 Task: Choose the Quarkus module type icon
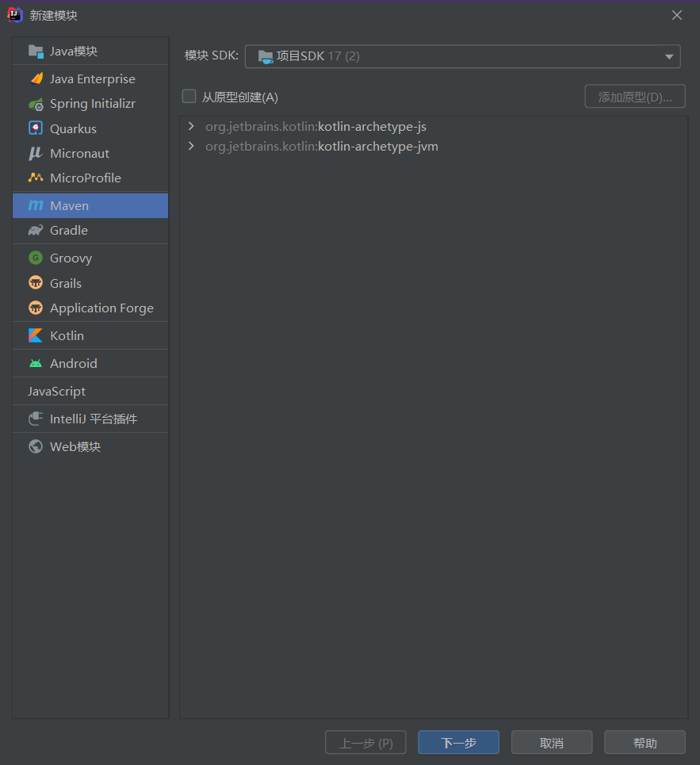coord(36,128)
